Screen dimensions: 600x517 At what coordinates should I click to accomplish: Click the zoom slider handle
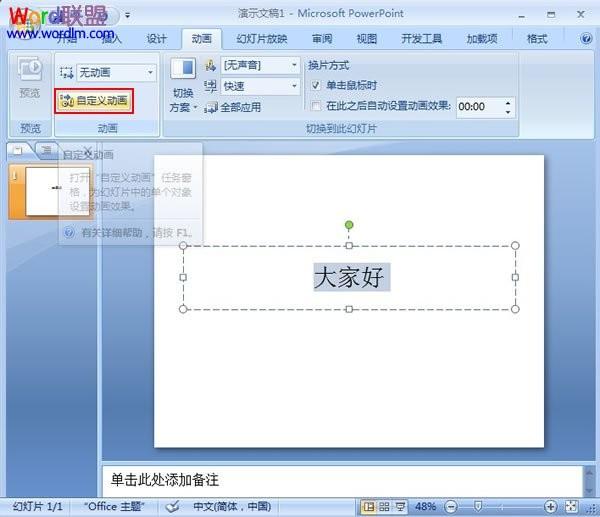(478, 507)
